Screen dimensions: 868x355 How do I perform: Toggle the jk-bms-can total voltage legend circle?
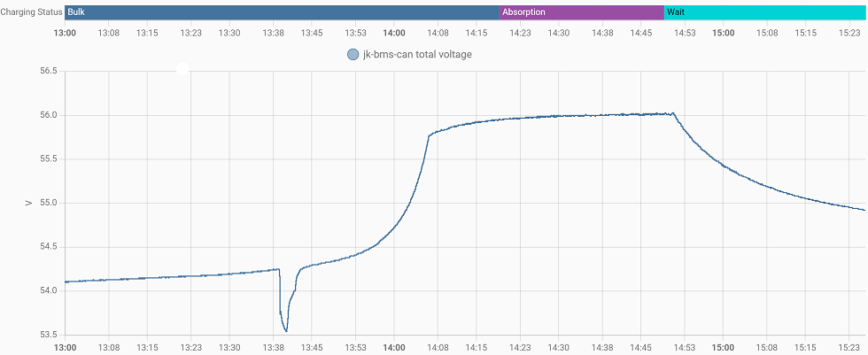pyautogui.click(x=353, y=55)
